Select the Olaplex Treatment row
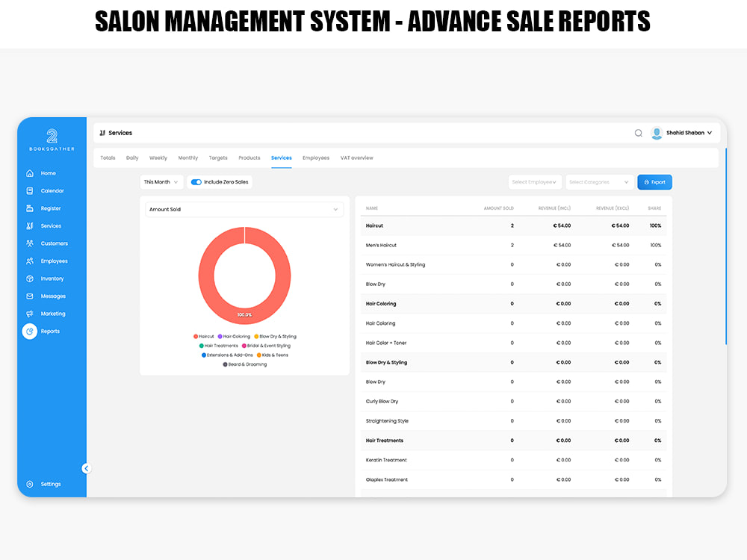747x560 pixels. (x=514, y=480)
